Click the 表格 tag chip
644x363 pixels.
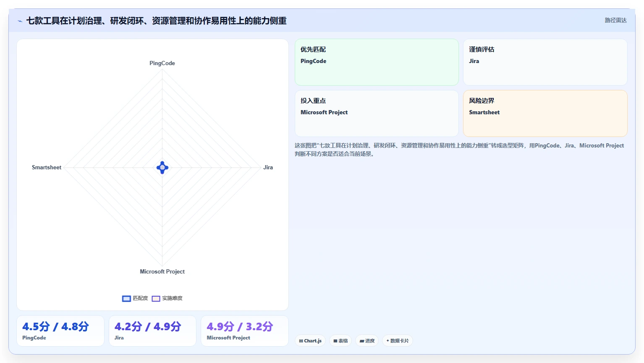(x=340, y=341)
